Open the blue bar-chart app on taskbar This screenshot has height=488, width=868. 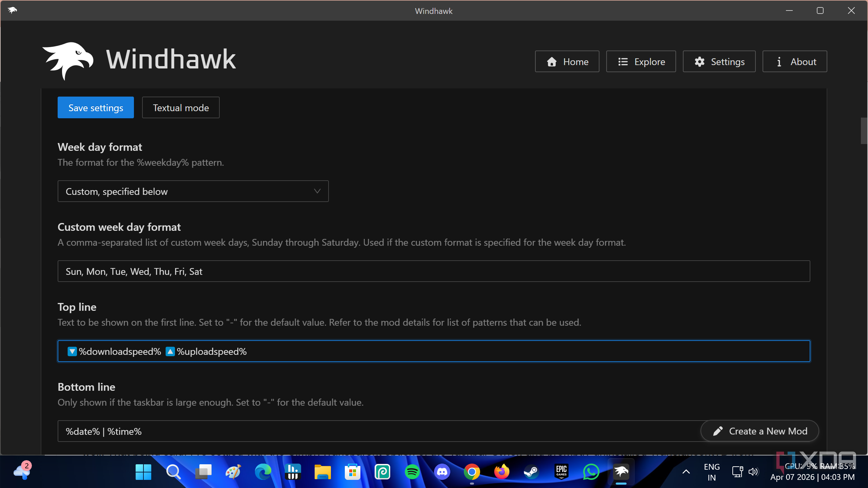point(293,472)
